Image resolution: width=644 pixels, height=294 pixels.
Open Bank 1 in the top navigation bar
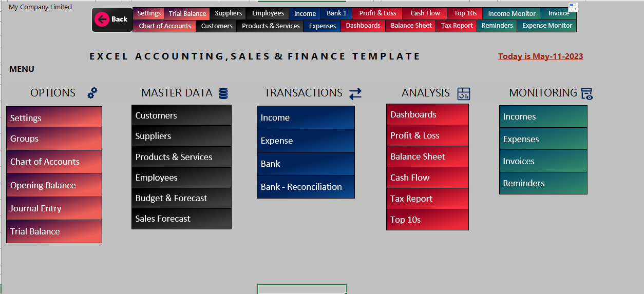336,13
